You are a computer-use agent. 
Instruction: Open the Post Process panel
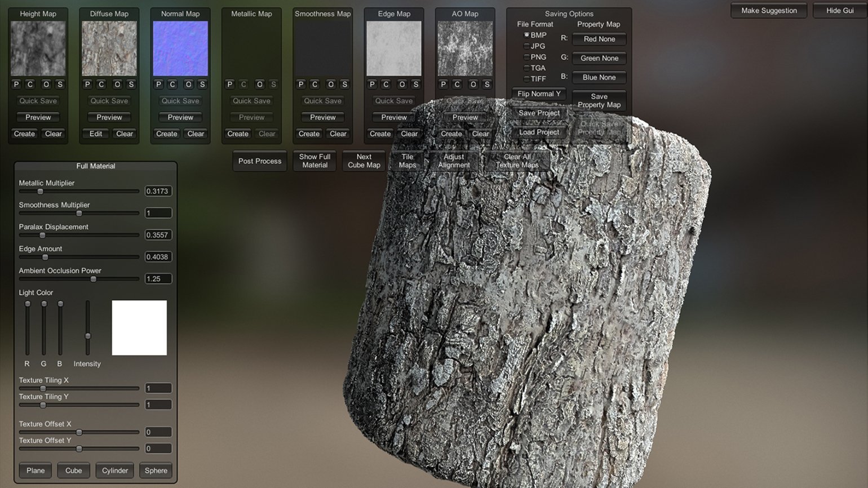260,161
